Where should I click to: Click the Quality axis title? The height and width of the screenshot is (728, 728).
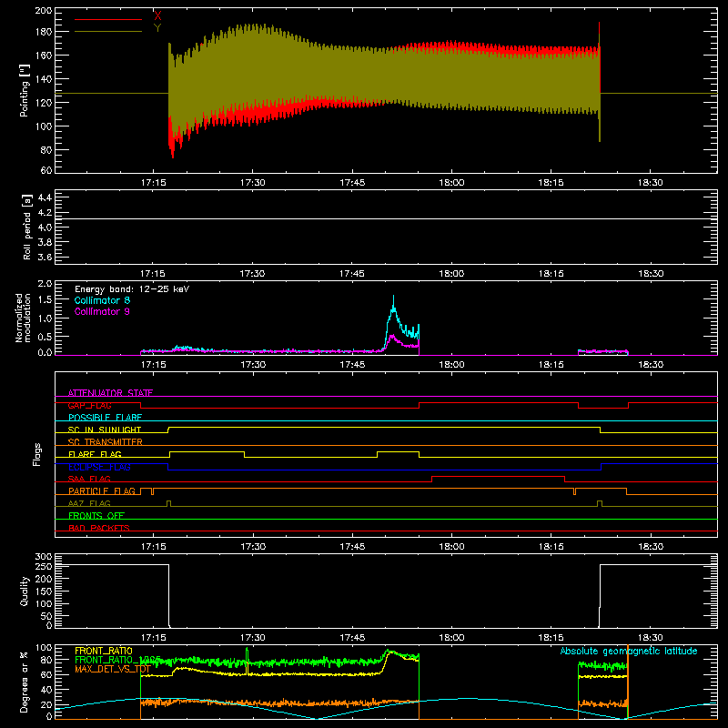[25, 591]
